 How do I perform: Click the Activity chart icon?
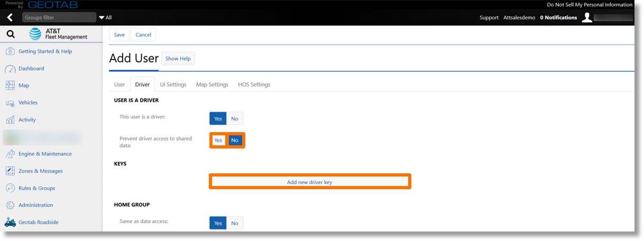[10, 120]
